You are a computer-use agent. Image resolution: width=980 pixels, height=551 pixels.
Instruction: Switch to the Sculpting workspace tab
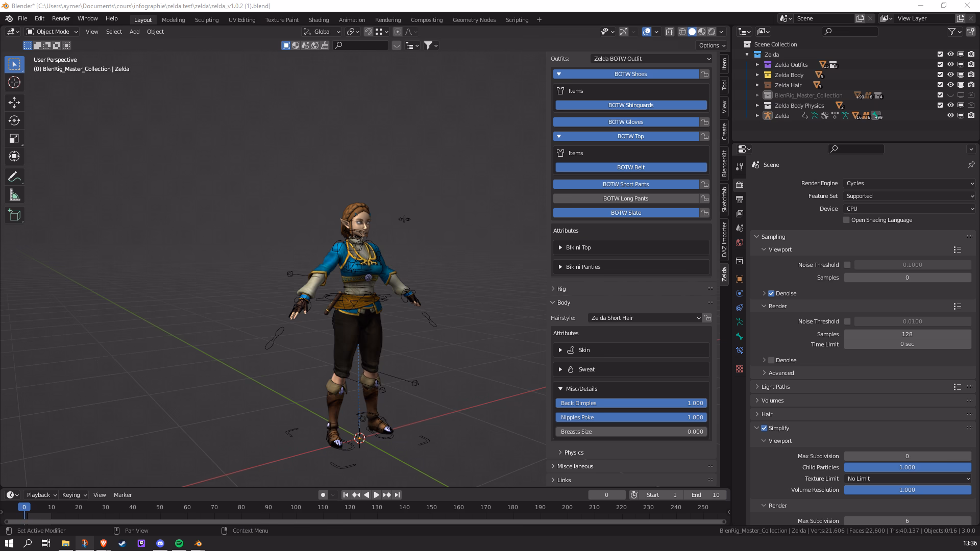(x=207, y=20)
